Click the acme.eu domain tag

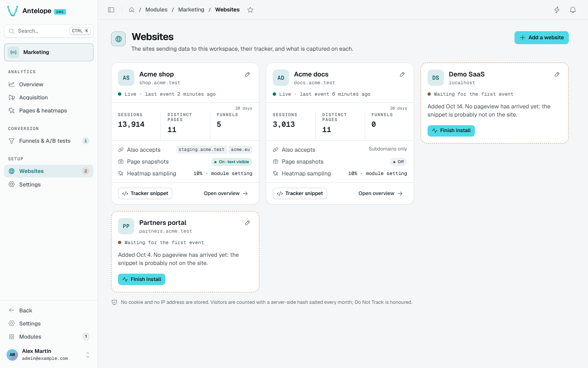click(241, 150)
